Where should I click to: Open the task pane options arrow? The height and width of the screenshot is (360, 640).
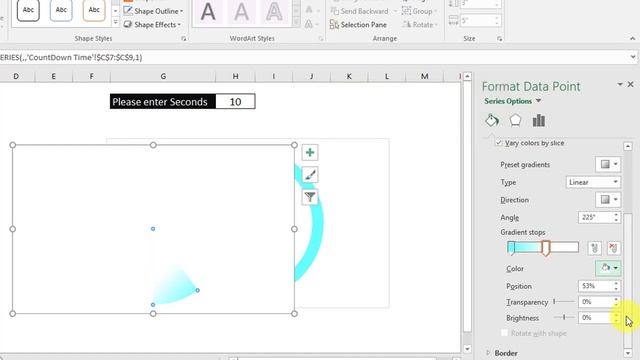pos(620,84)
